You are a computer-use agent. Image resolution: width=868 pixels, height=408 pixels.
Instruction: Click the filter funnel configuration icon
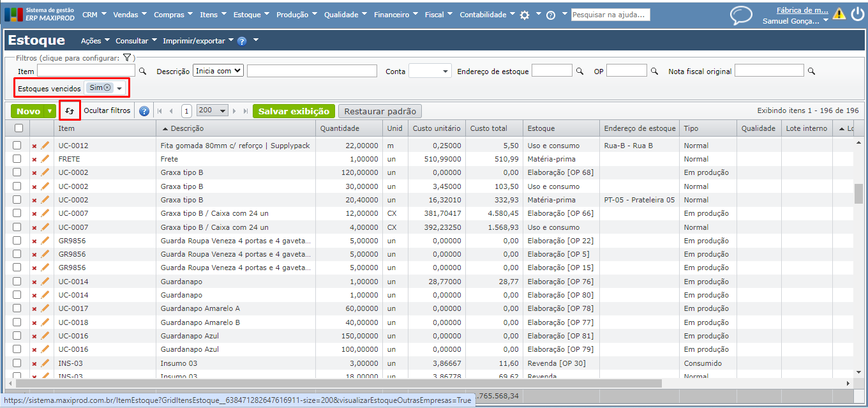pos(127,58)
